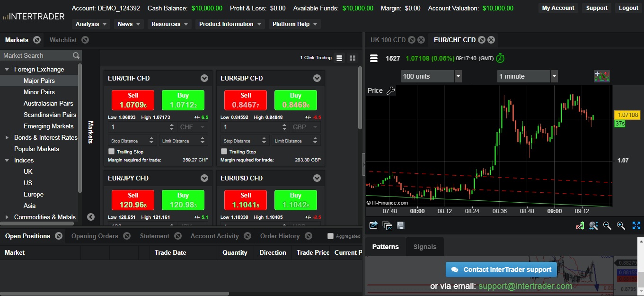Close the EUR/CHF CFD chart tab
This screenshot has height=296, width=644.
(x=491, y=40)
